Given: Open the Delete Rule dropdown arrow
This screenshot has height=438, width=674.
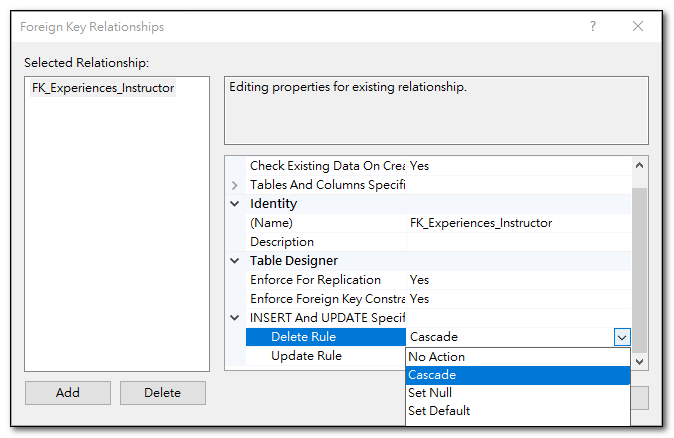Looking at the screenshot, I should (622, 337).
